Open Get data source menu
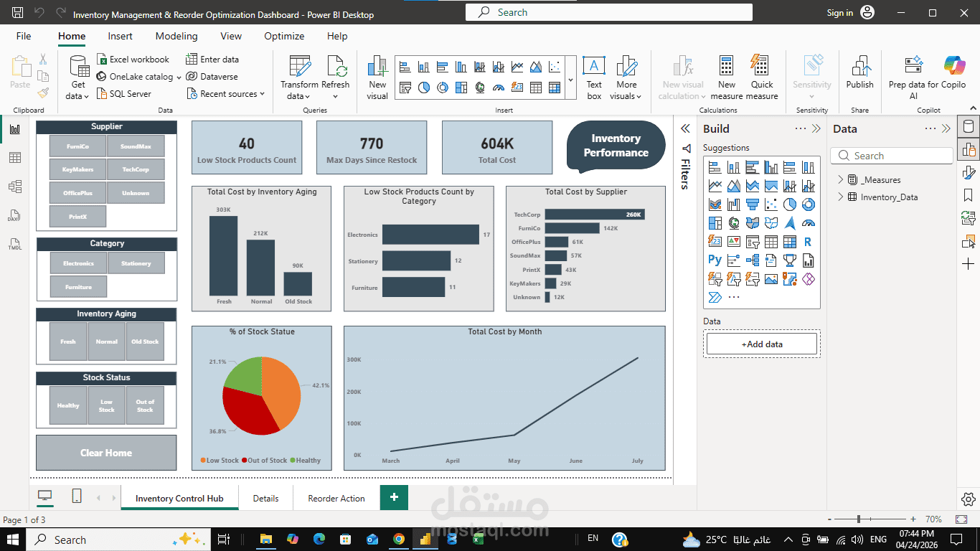The height and width of the screenshot is (551, 980). (77, 77)
